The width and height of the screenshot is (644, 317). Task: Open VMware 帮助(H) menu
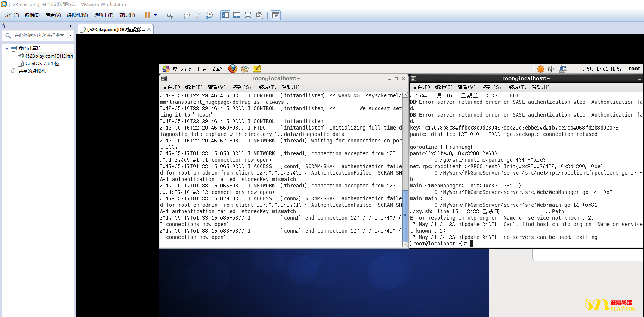click(x=127, y=15)
